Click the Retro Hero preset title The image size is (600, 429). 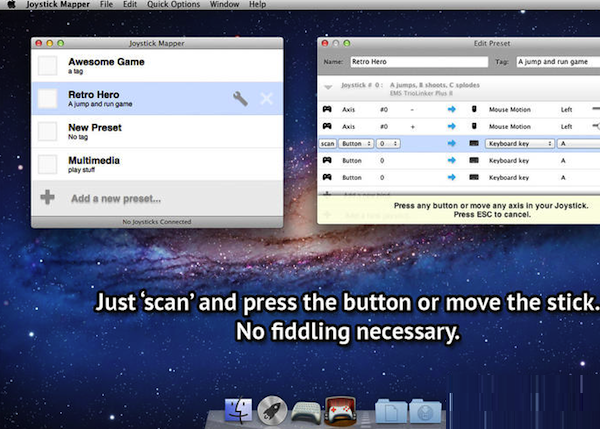[x=94, y=95]
